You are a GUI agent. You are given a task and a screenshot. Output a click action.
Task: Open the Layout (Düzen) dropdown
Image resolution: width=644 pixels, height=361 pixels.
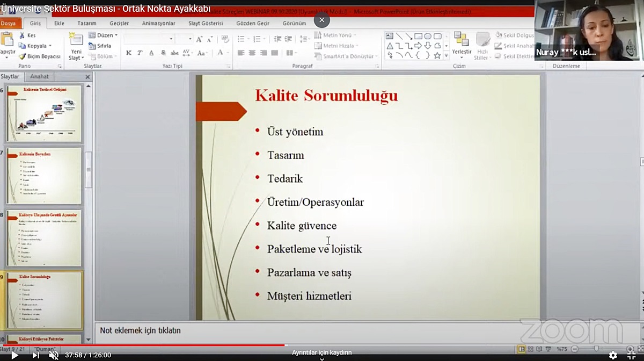click(x=103, y=35)
